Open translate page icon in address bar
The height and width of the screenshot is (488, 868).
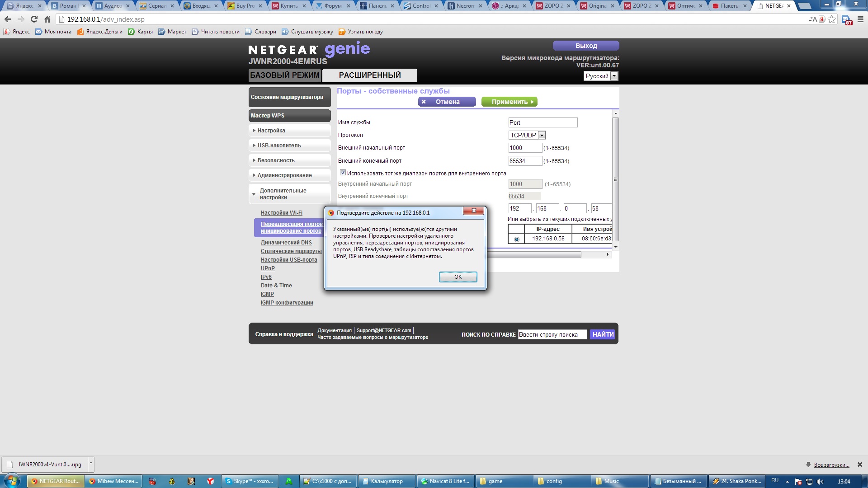(813, 19)
